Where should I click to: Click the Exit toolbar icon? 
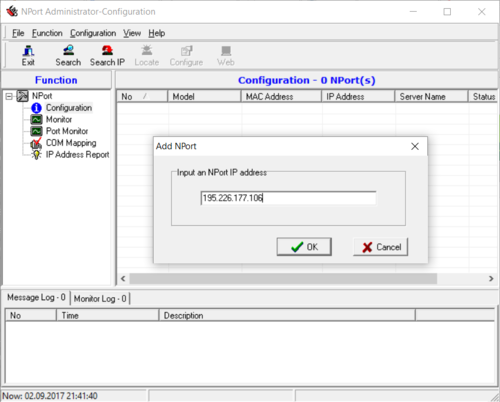(28, 51)
